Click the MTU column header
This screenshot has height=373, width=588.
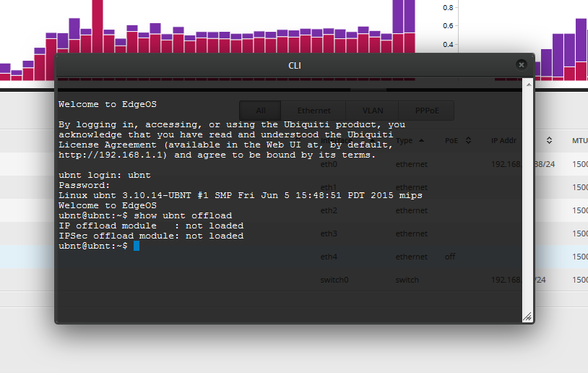point(580,140)
